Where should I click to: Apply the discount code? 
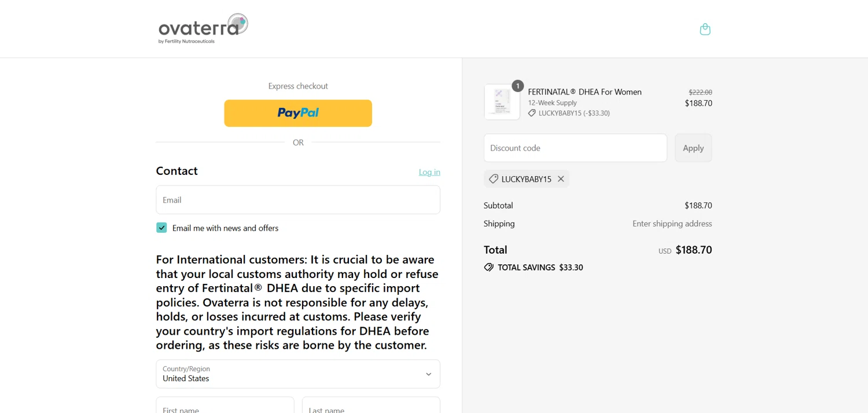[693, 148]
